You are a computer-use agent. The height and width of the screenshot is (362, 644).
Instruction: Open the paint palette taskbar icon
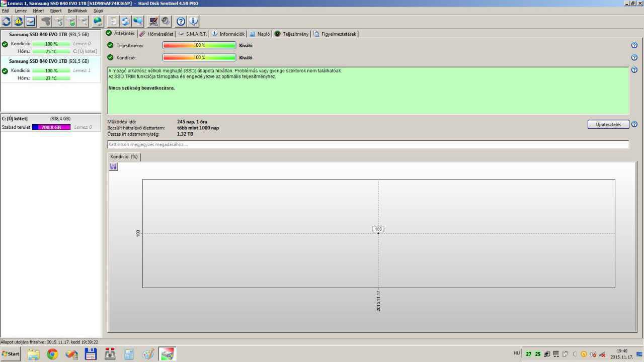pyautogui.click(x=148, y=354)
